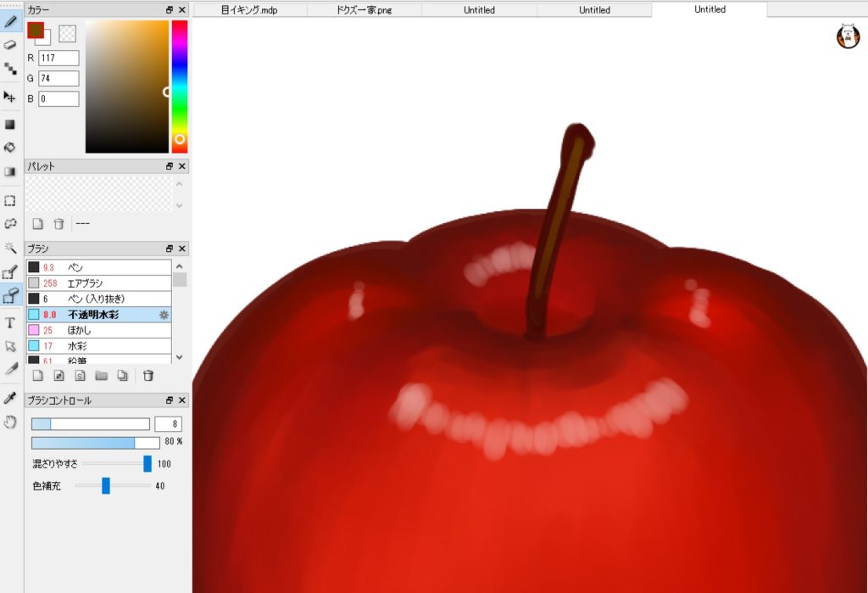
Task: Choose the Move tool
Action: [11, 98]
